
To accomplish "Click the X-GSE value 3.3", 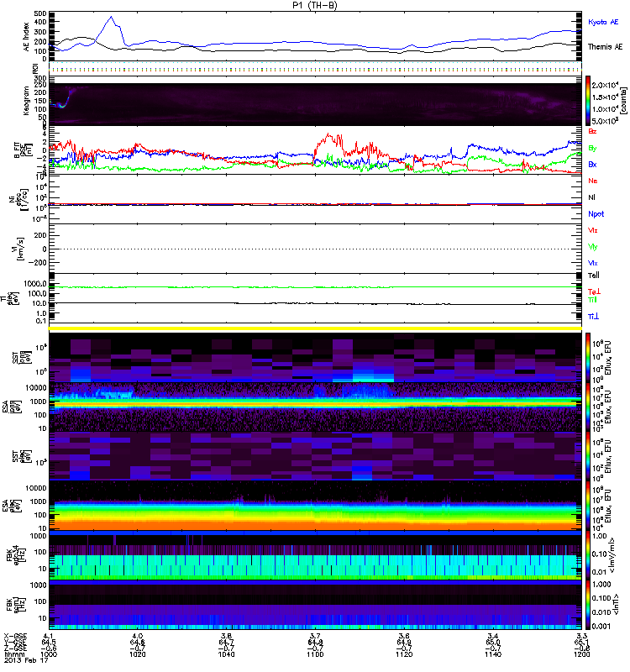I will (x=581, y=636).
